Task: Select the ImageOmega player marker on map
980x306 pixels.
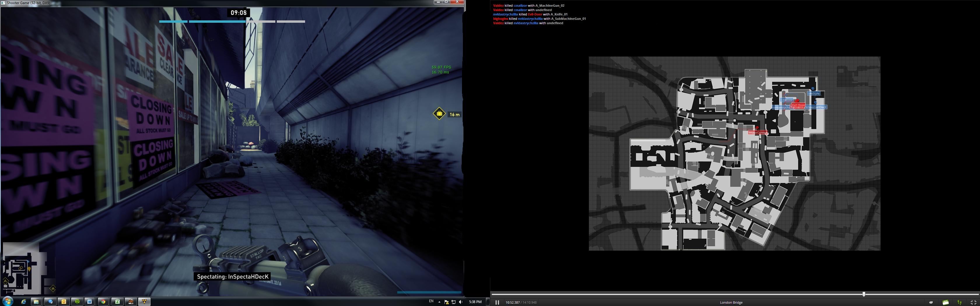Action: (x=757, y=133)
